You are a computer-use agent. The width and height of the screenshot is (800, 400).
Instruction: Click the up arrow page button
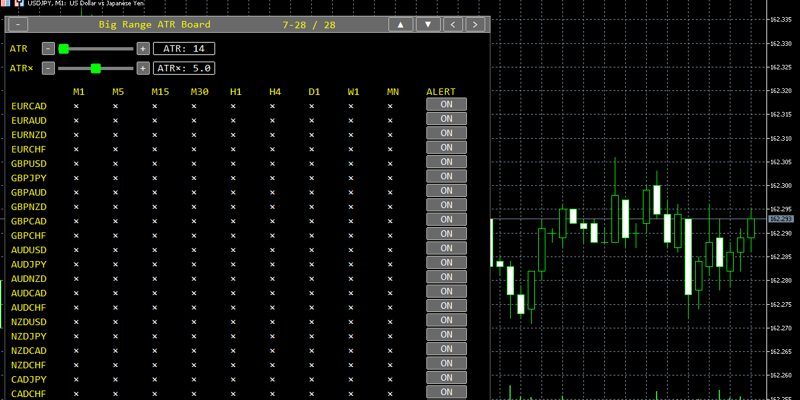coord(401,24)
